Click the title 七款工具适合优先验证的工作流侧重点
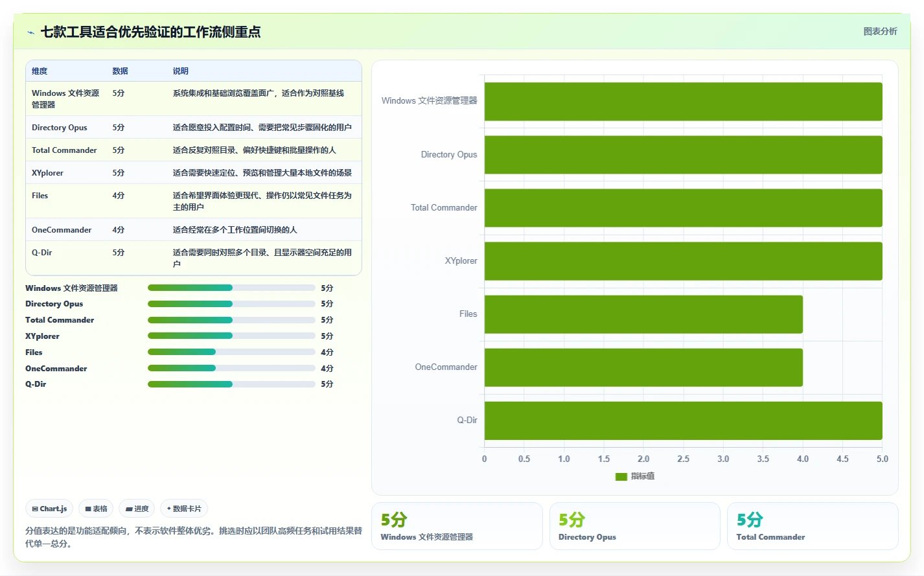Viewport: 924px width, 576px height. pos(150,32)
